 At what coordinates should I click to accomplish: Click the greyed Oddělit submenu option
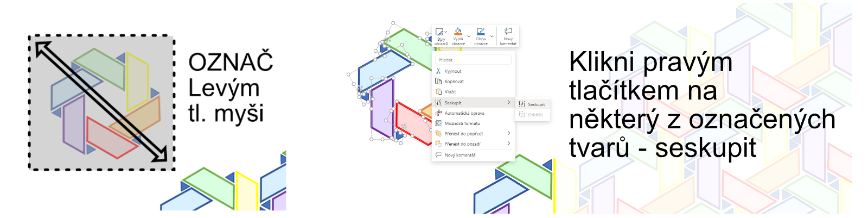pos(535,115)
